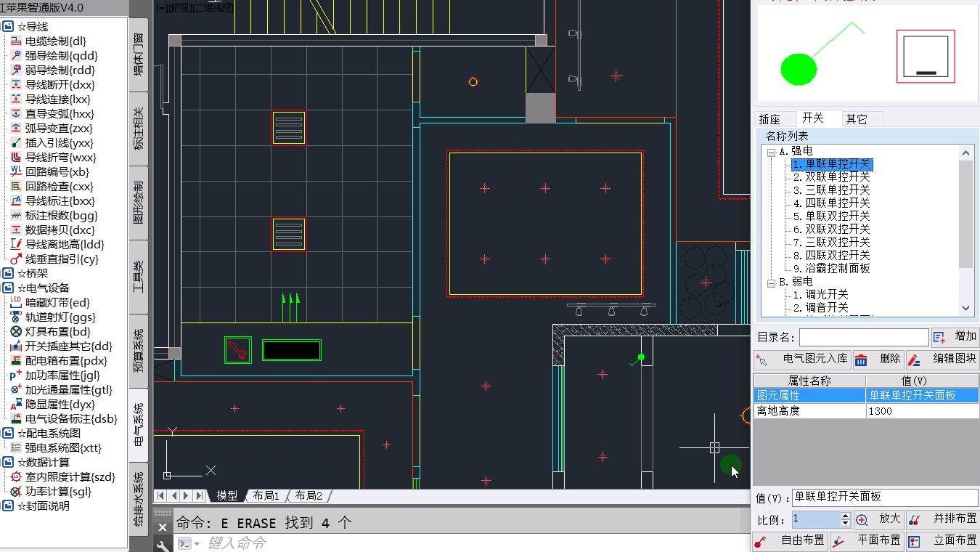The height and width of the screenshot is (552, 980).
Task: Pick the 插入引线{yxx} icon
Action: (x=16, y=143)
